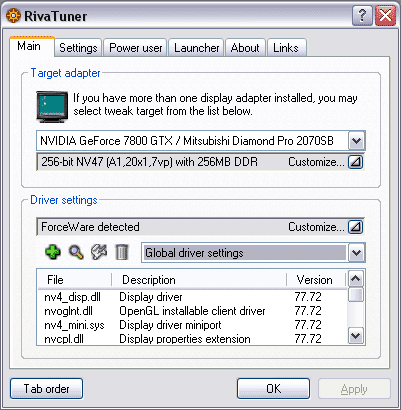Open the Power user tab

tap(136, 48)
